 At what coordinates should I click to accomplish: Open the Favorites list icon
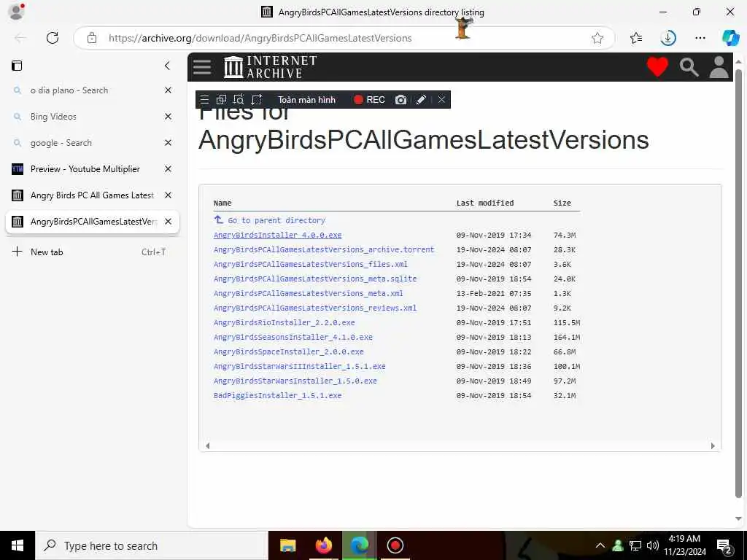pyautogui.click(x=636, y=38)
